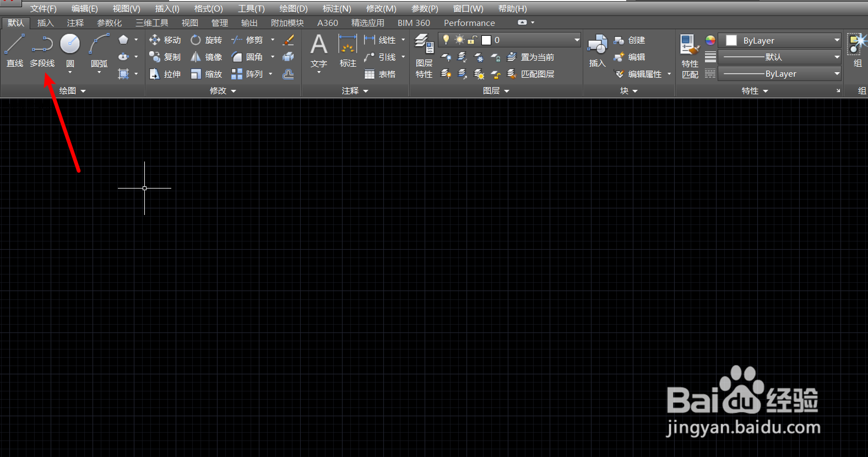Click the offset icon in 修改 panel
868x457 pixels.
[288, 74]
